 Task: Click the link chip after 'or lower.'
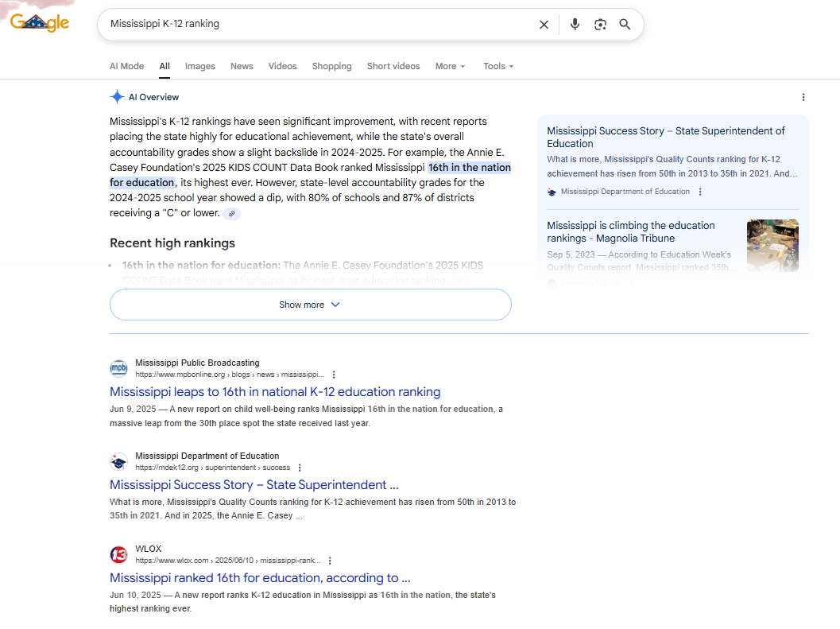coord(231,213)
